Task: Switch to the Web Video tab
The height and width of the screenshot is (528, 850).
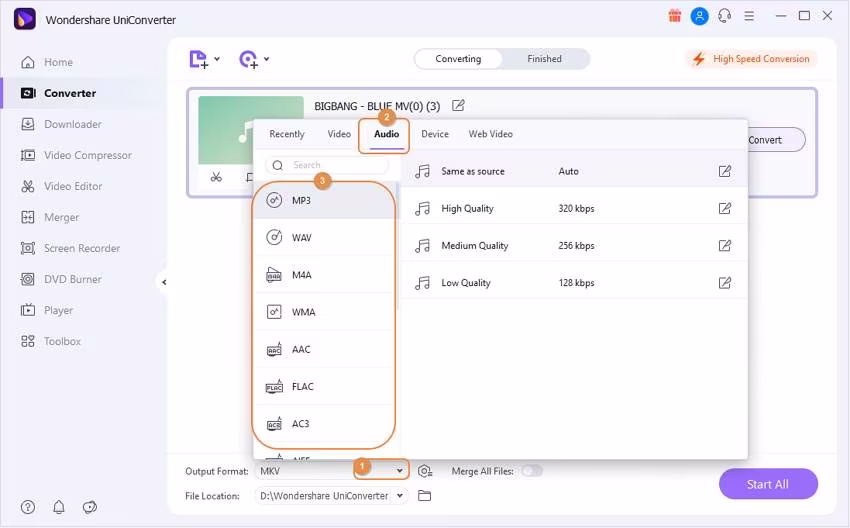Action: [x=491, y=134]
